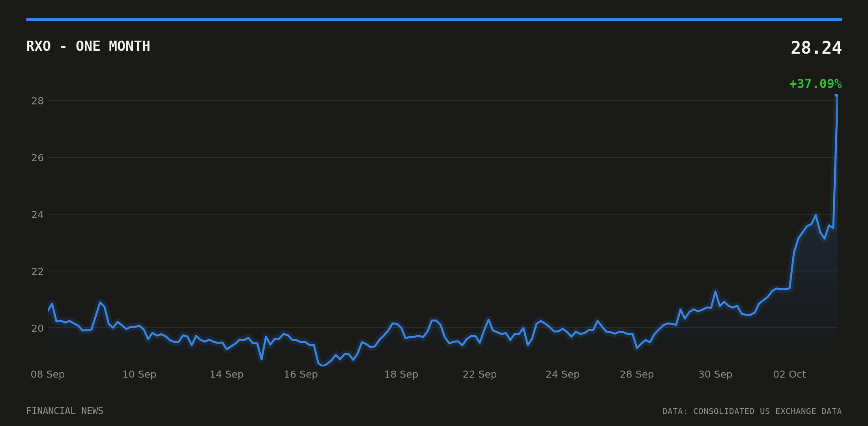Click the '14 Sep' date label

point(226,374)
